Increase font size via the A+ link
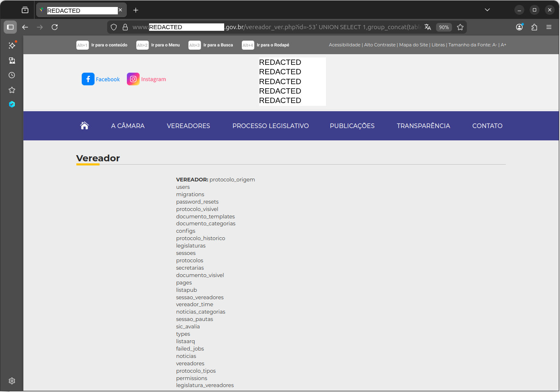The image size is (560, 392). tap(503, 45)
